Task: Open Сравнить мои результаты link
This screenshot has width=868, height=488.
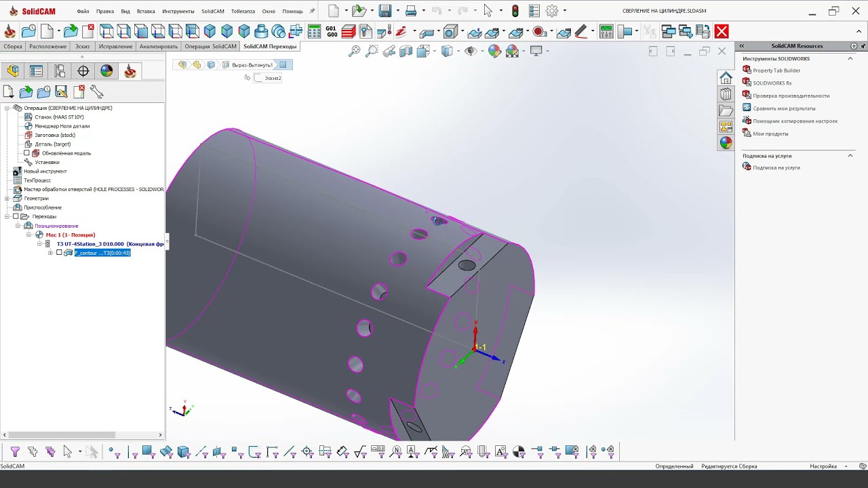Action: (x=784, y=108)
